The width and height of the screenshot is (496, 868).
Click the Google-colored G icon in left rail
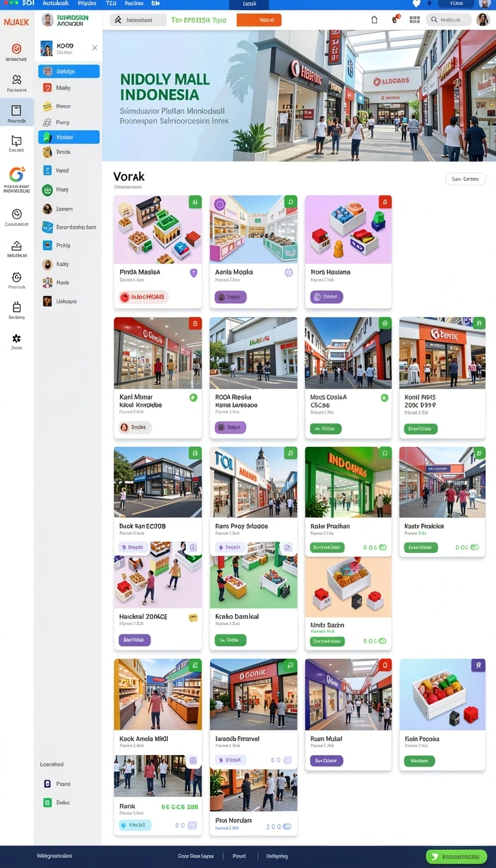click(17, 174)
